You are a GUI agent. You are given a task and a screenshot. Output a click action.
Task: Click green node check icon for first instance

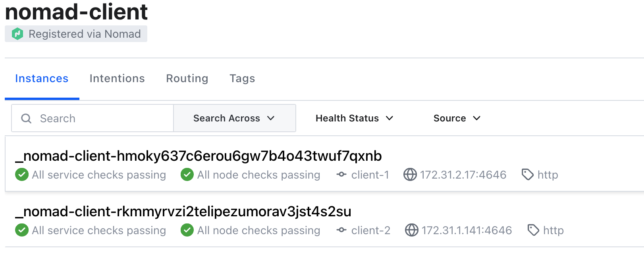[187, 175]
